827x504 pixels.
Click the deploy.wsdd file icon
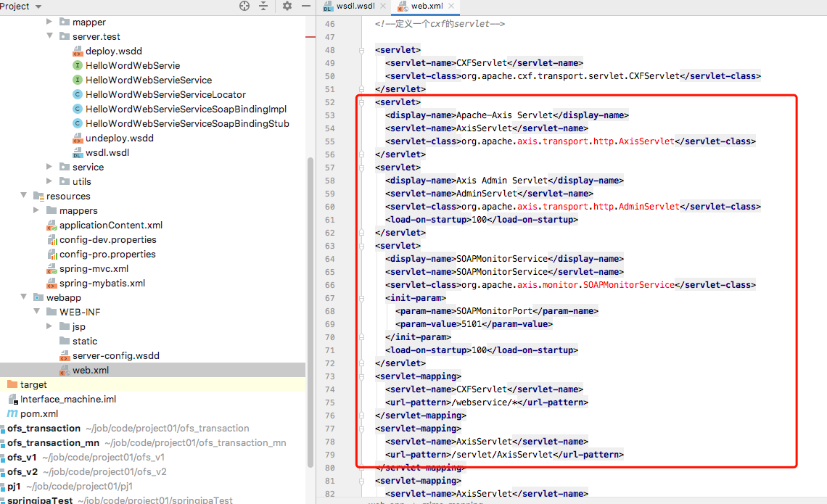click(x=78, y=51)
